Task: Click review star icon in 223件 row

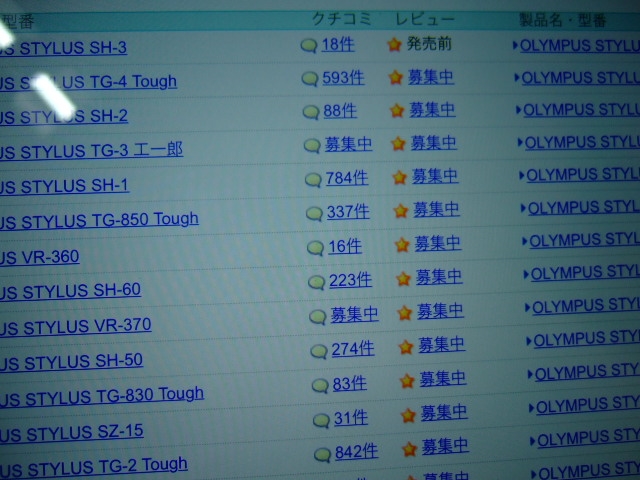Action: 403,279
